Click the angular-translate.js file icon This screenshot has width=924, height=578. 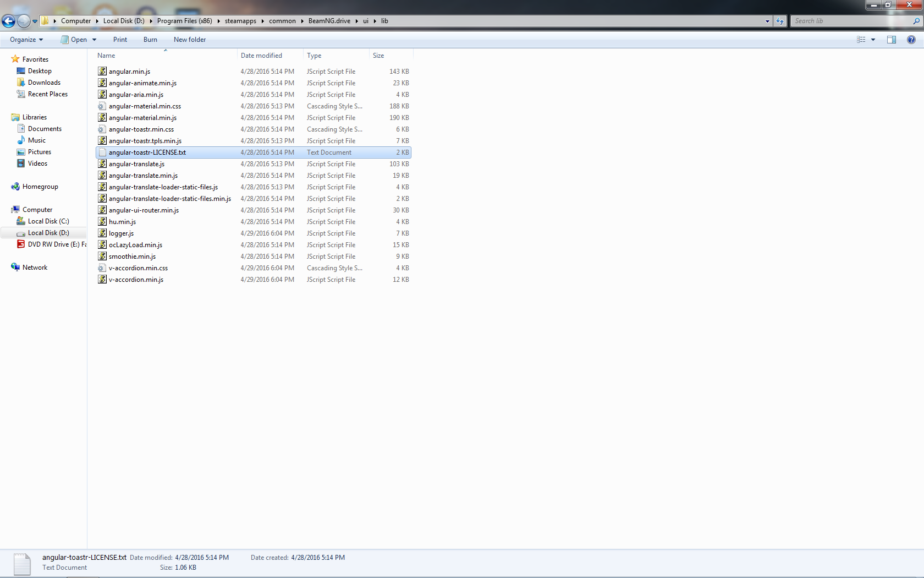pos(102,163)
